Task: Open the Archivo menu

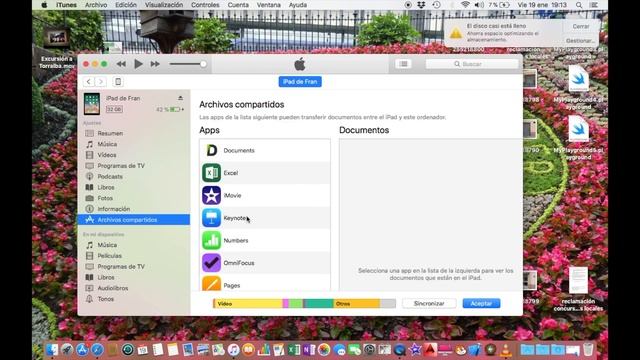Action: click(x=96, y=5)
